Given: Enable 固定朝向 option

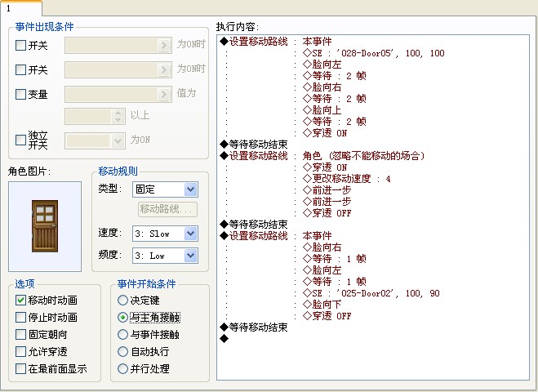Looking at the screenshot, I should [20, 334].
